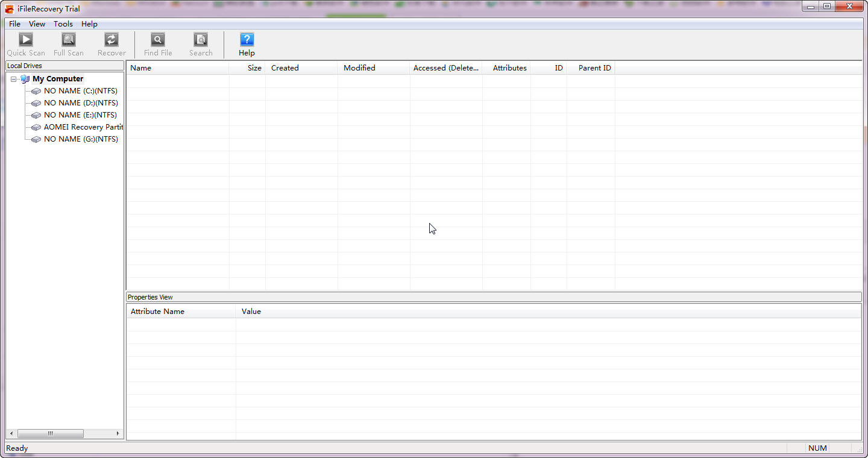868x458 pixels.
Task: Select NO NAME (E:)(NTFS) drive
Action: pos(80,115)
